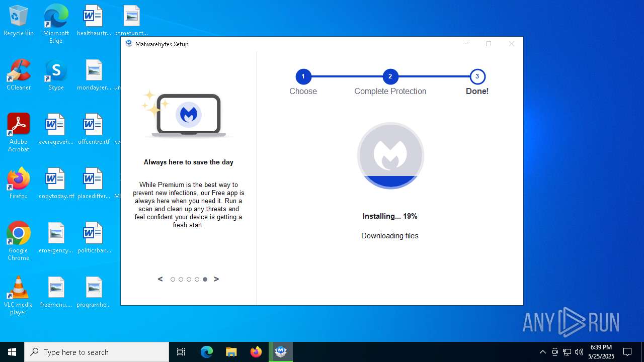Click the 'Installing... 19%' status text

(x=390, y=216)
